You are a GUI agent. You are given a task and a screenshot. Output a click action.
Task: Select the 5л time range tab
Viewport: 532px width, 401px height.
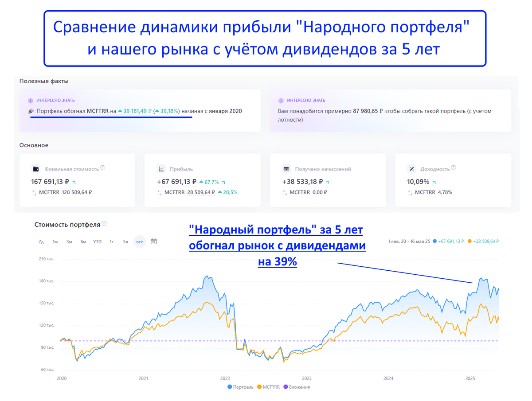tap(125, 241)
